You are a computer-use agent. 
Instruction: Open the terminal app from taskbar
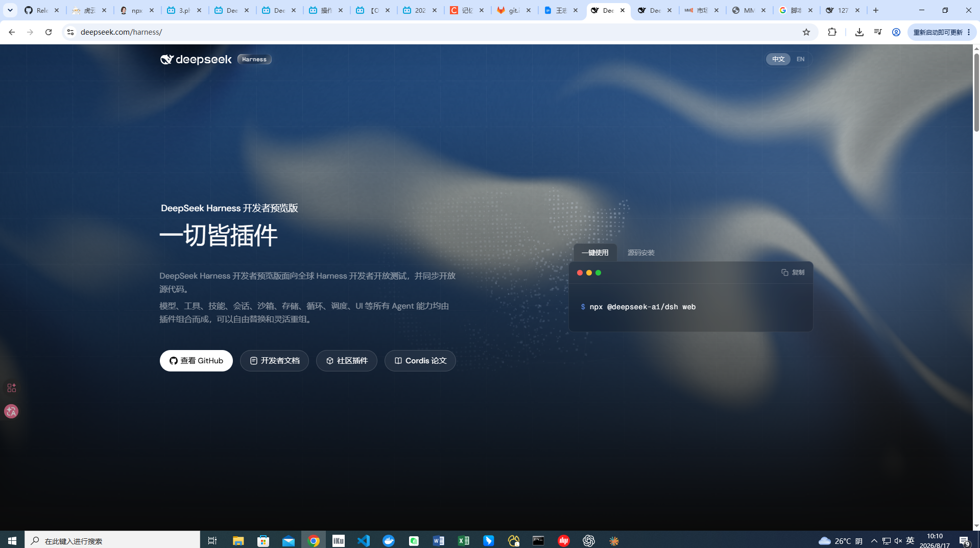pos(539,540)
